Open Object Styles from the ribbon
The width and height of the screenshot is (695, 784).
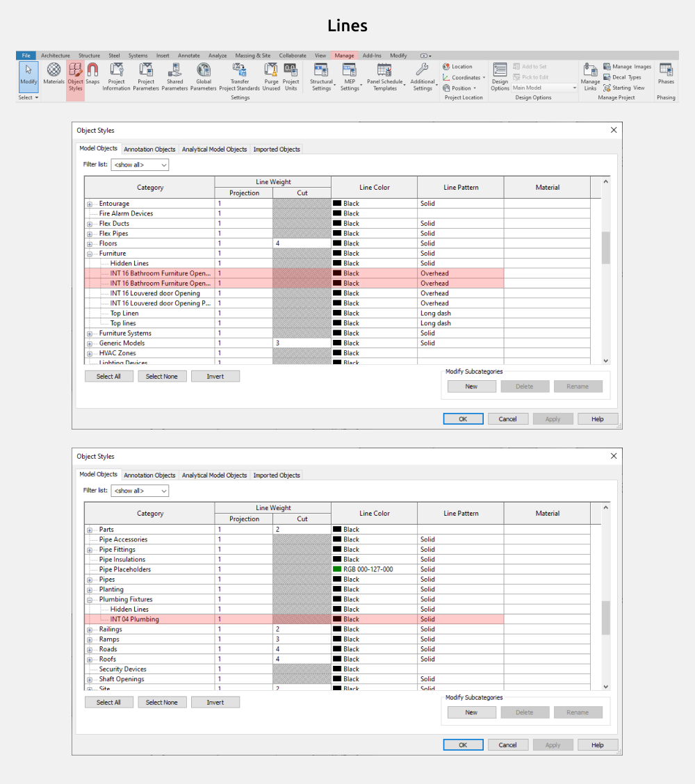click(76, 76)
